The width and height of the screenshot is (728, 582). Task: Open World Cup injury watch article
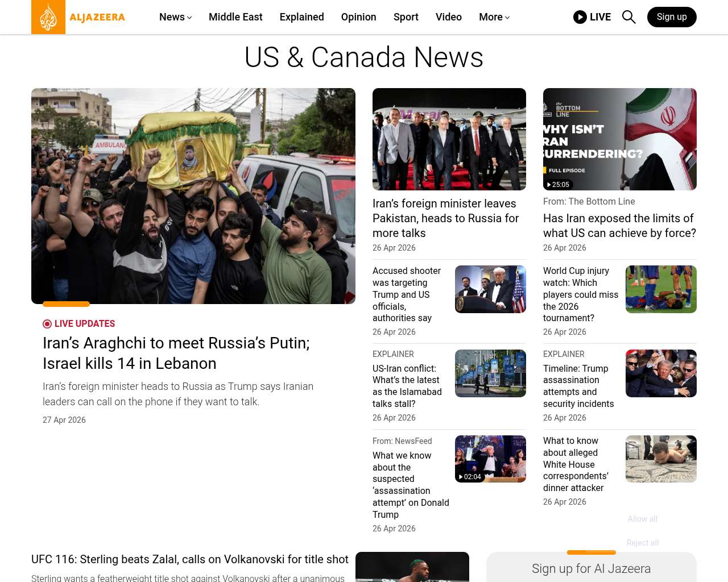(x=580, y=294)
